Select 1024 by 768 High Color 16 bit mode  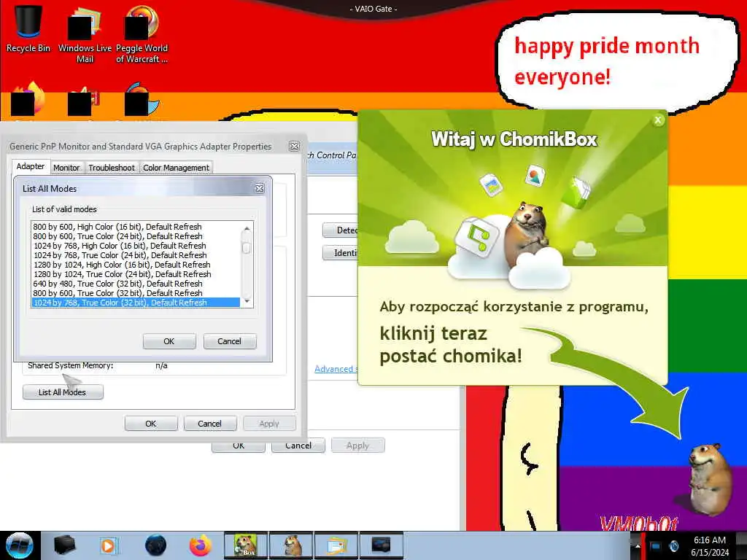(135, 246)
